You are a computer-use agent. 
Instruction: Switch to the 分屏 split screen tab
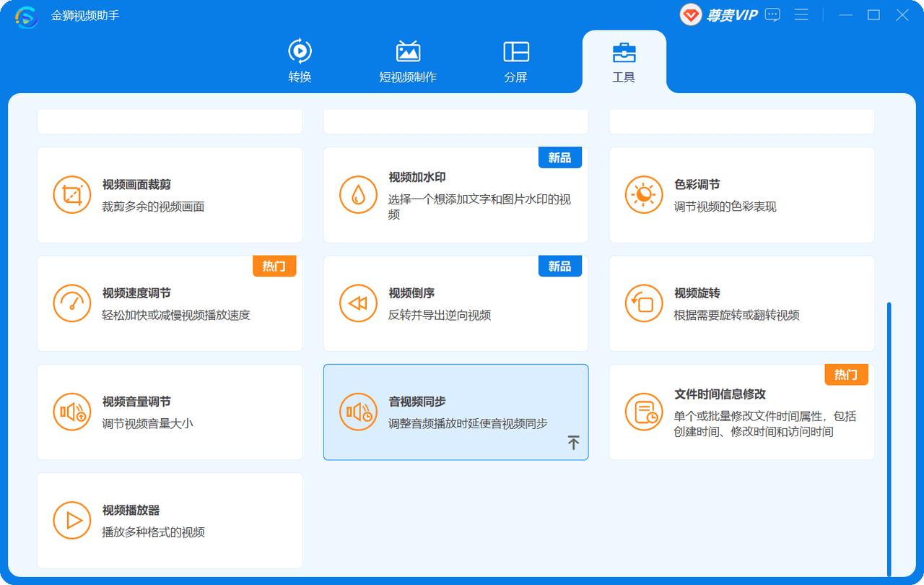[x=515, y=61]
